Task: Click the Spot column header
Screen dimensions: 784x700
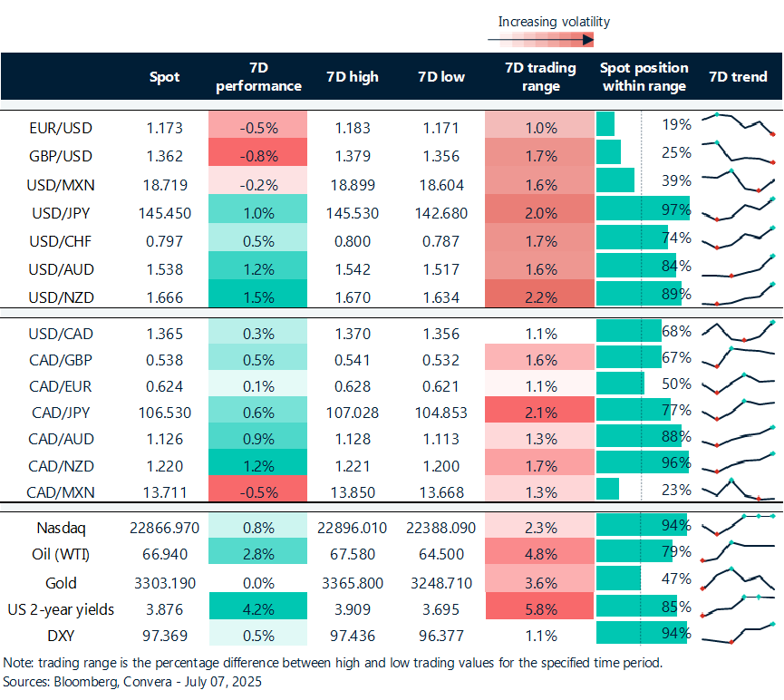Action: (x=164, y=77)
